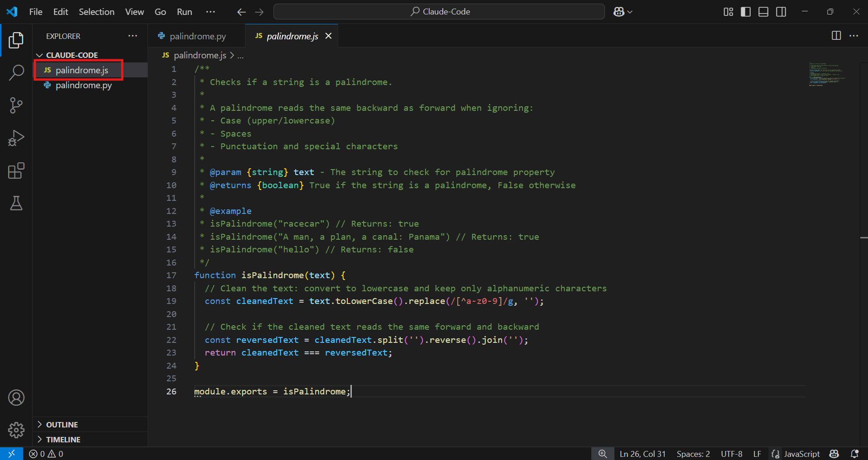Open the Edit menu
This screenshot has height=460, width=868.
click(x=61, y=12)
